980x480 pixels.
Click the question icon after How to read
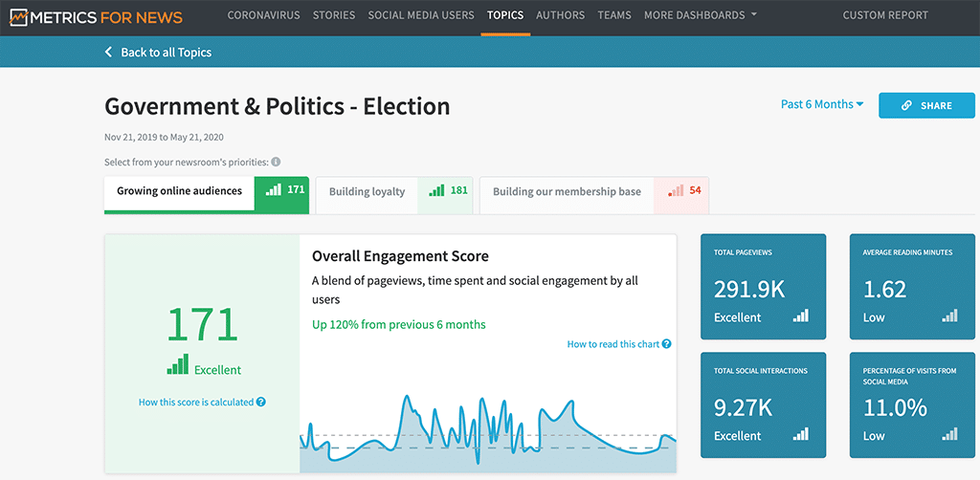(x=667, y=344)
